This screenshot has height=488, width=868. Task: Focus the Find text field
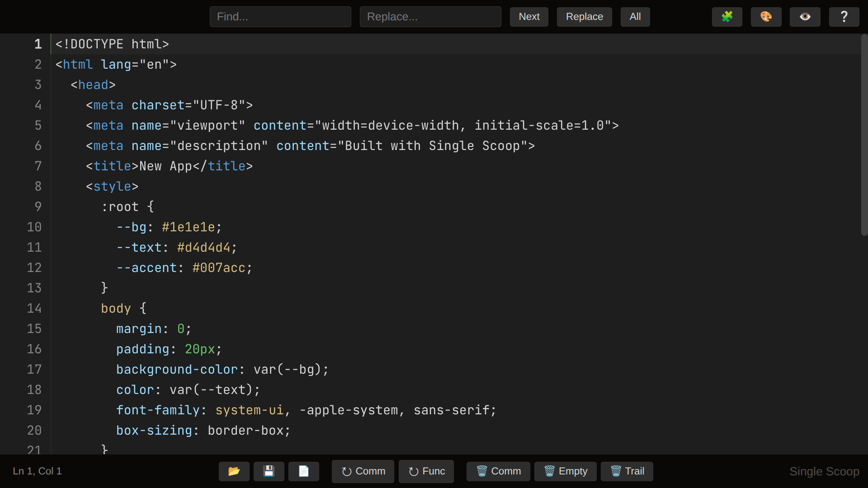280,17
